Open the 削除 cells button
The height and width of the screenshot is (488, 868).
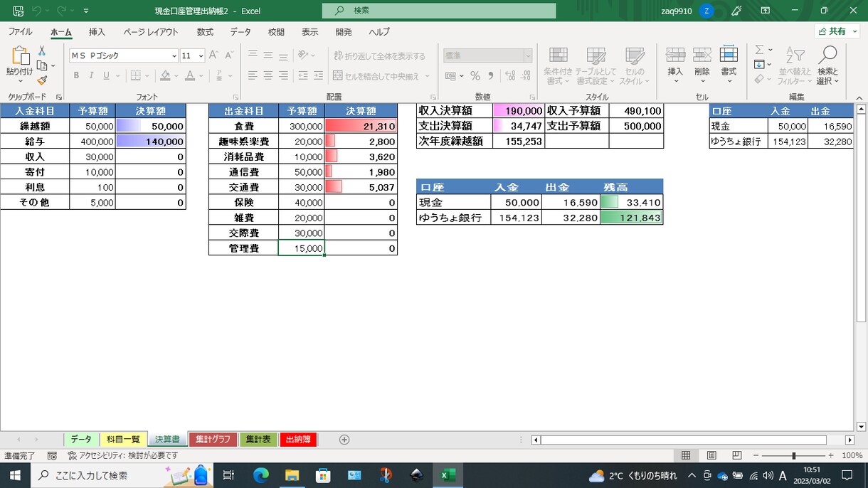click(702, 65)
